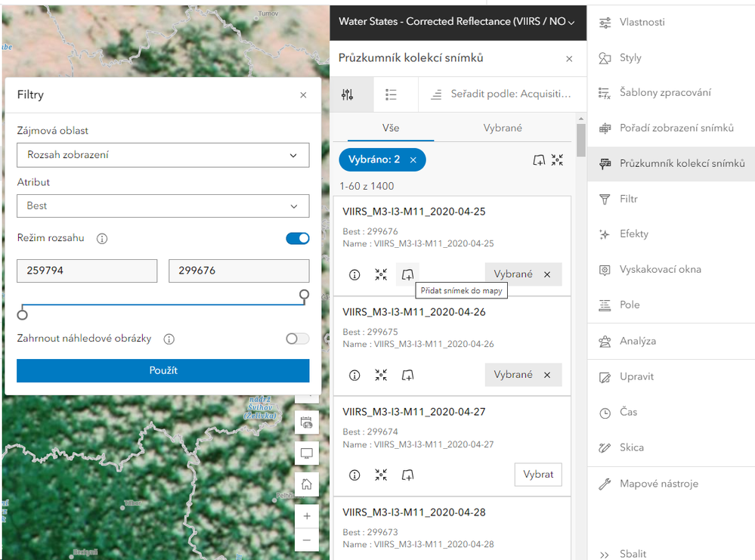Viewport: 755px width, 560px height.
Task: Select 2020-04-27 image with Vybrat
Action: coord(538,475)
